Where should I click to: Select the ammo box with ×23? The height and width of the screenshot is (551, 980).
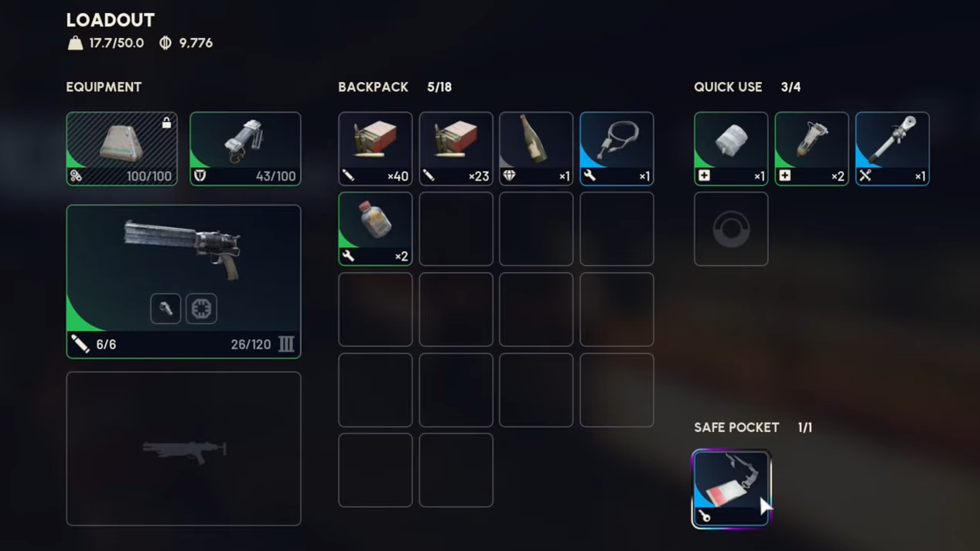tap(456, 148)
